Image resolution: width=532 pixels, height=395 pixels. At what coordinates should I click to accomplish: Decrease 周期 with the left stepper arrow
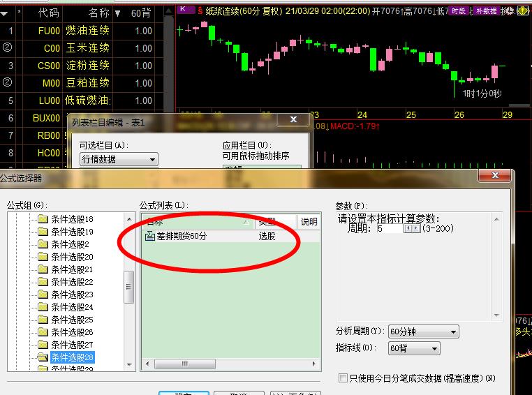408,228
